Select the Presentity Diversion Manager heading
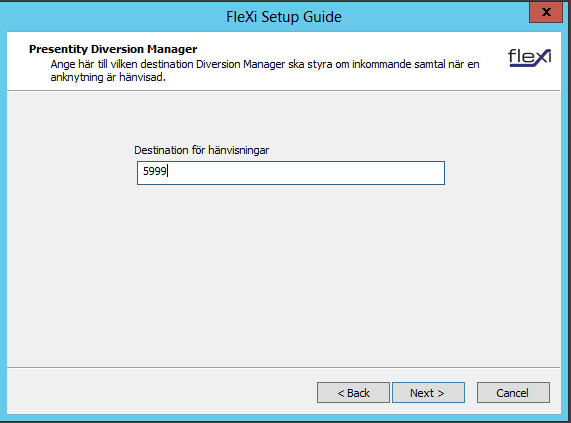 (113, 49)
